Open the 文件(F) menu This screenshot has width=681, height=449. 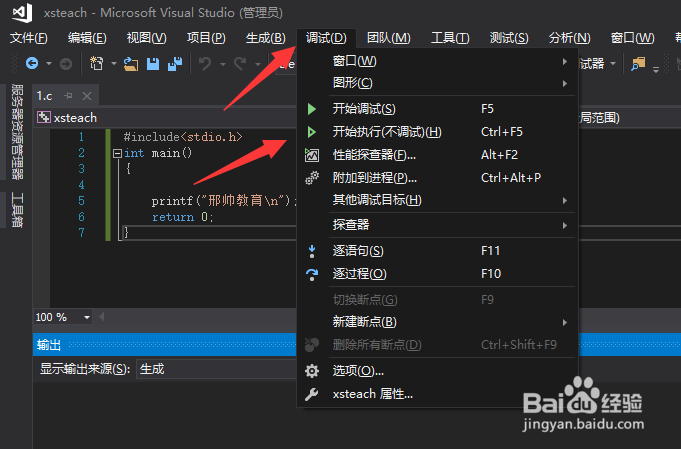[x=29, y=38]
